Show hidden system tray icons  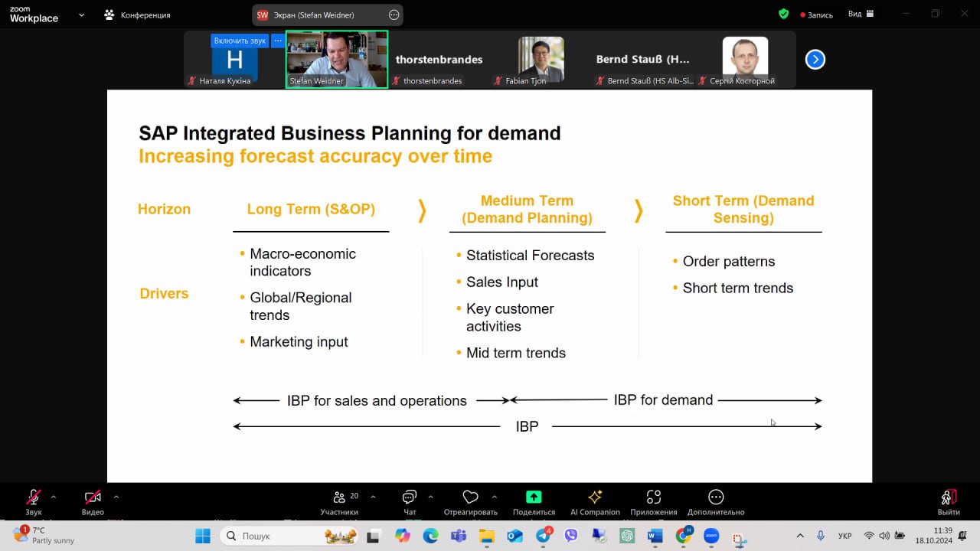[x=801, y=536]
